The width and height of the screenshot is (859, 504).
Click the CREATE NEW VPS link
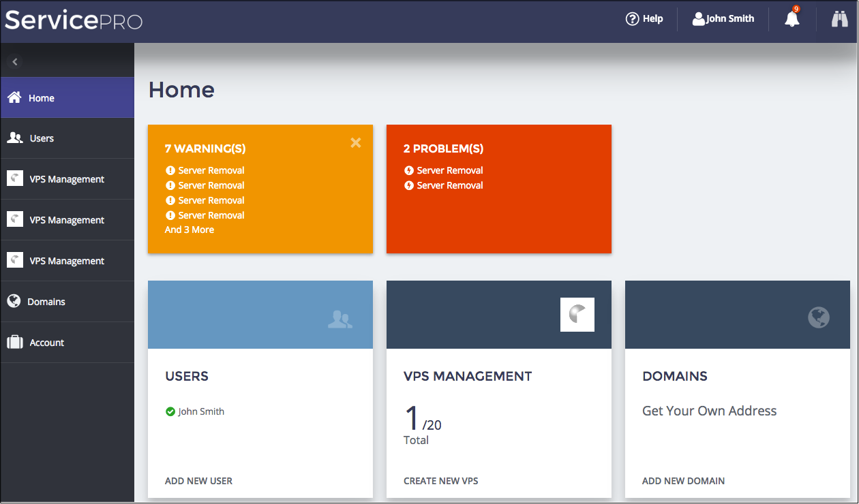[441, 481]
